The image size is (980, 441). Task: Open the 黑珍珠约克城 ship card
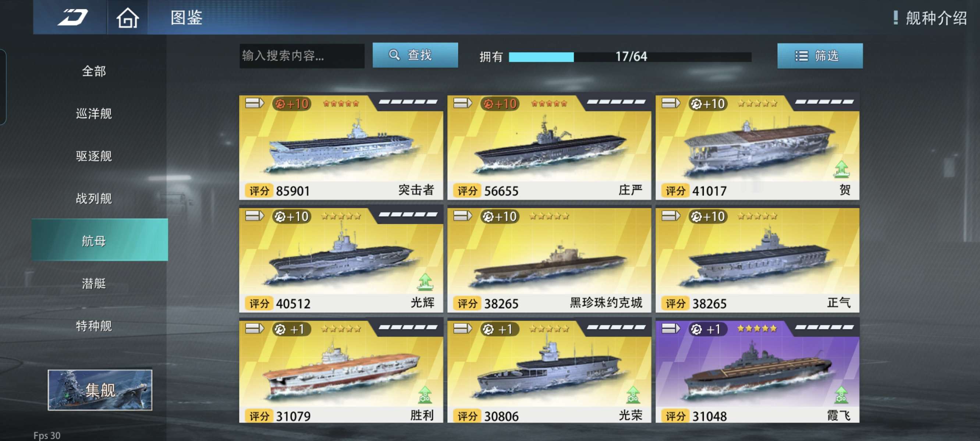[549, 260]
